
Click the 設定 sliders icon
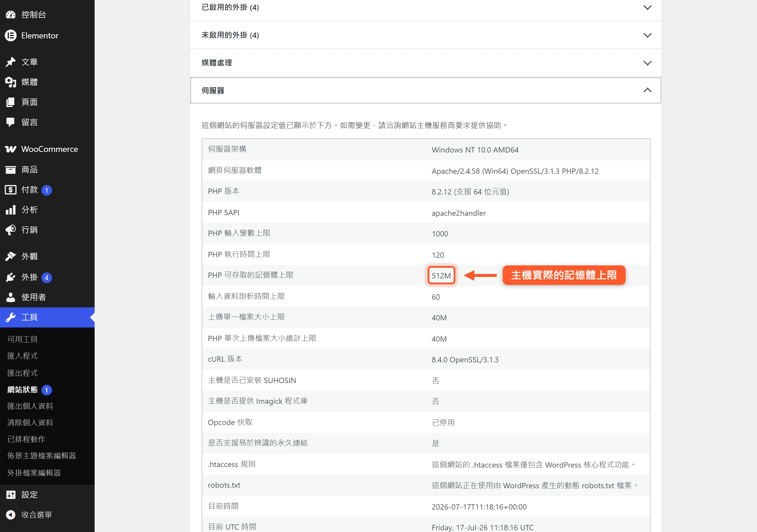pyautogui.click(x=11, y=495)
